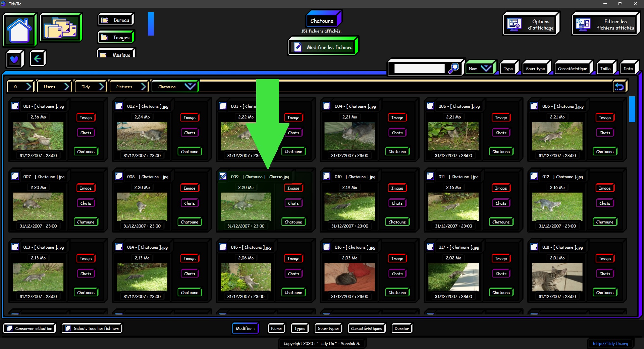The image size is (644, 349).
Task: Click the blue color bar beside shortcuts
Action: point(151,23)
